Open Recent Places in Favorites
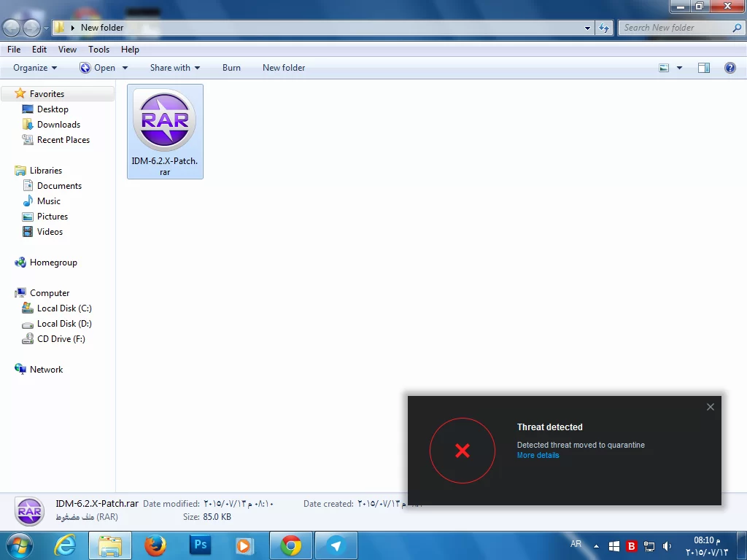747x560 pixels. point(63,139)
